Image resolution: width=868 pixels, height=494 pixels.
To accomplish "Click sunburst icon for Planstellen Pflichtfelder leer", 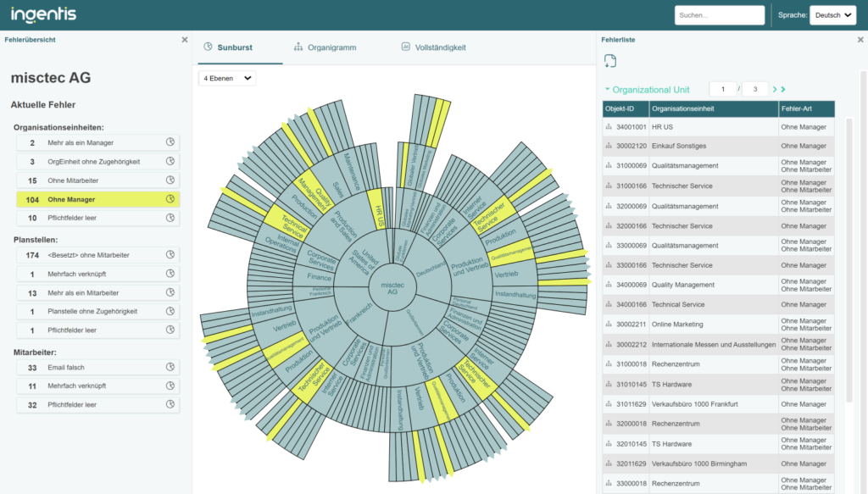I will pyautogui.click(x=170, y=330).
